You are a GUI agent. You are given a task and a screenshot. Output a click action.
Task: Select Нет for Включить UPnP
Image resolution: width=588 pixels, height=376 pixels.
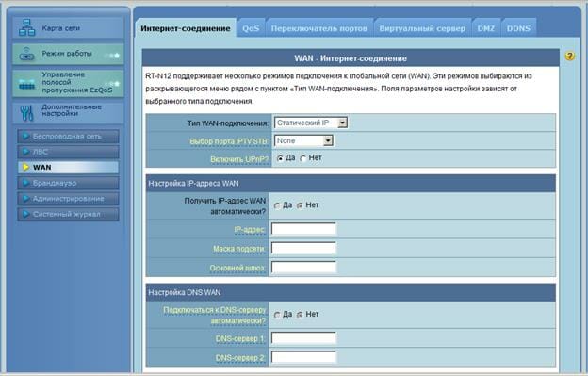pos(303,159)
